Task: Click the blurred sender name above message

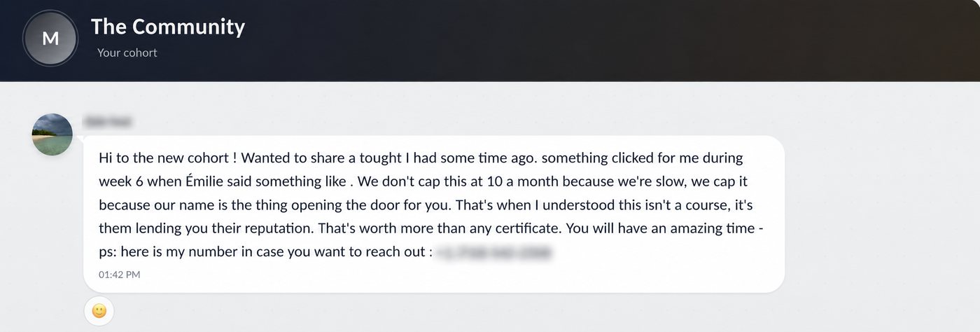Action: [x=108, y=122]
